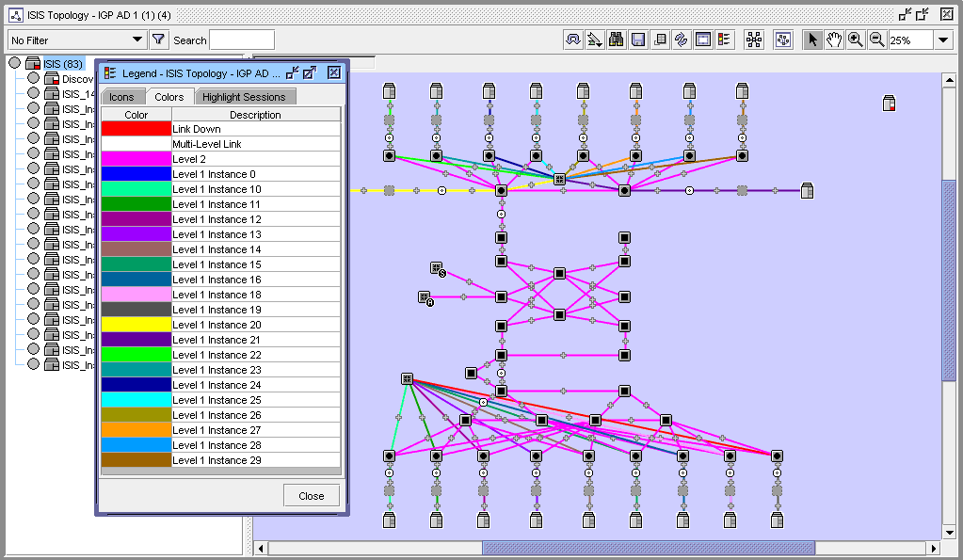Click the main window's arrow-out-of-box icon
The width and height of the screenshot is (963, 560).
pyautogui.click(x=923, y=15)
